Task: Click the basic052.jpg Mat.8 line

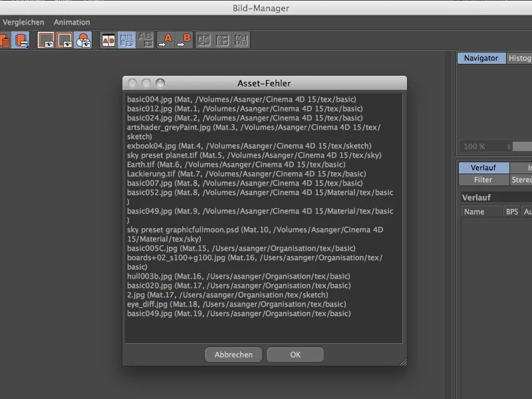Action: pyautogui.click(x=260, y=197)
